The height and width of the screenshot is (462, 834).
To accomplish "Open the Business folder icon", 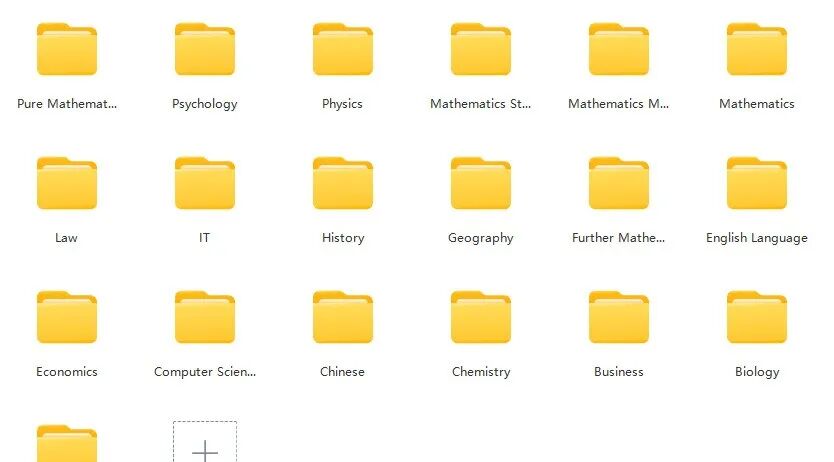I will point(619,317).
